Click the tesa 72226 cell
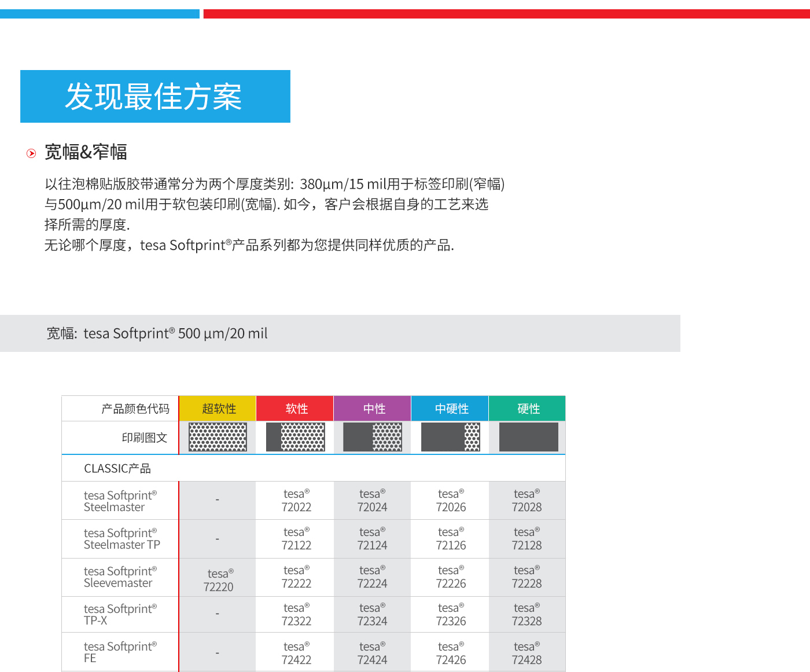 [451, 577]
